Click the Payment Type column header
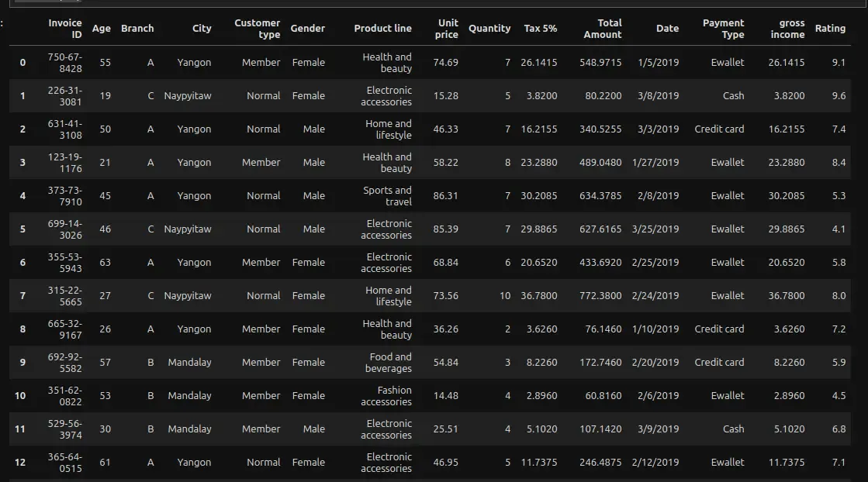The image size is (868, 482). [723, 29]
